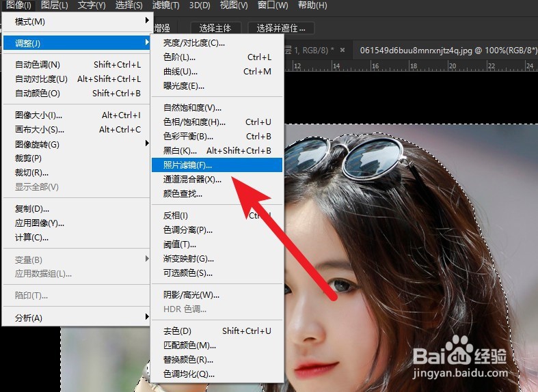Apply 反相(I) adjustment

coord(217,216)
